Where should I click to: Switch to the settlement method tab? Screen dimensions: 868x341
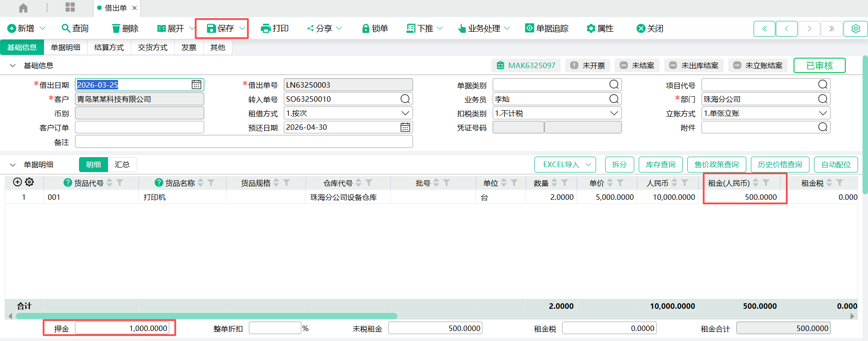(109, 47)
